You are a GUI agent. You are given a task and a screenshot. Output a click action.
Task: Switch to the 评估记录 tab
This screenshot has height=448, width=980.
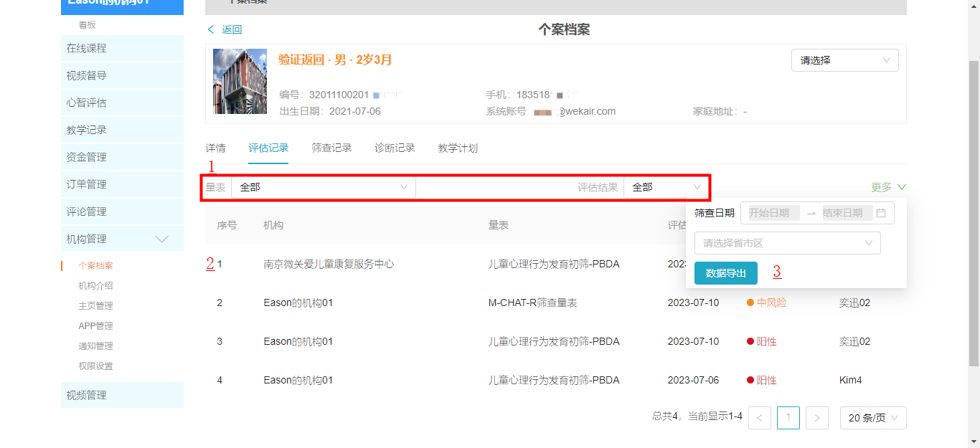(268, 148)
